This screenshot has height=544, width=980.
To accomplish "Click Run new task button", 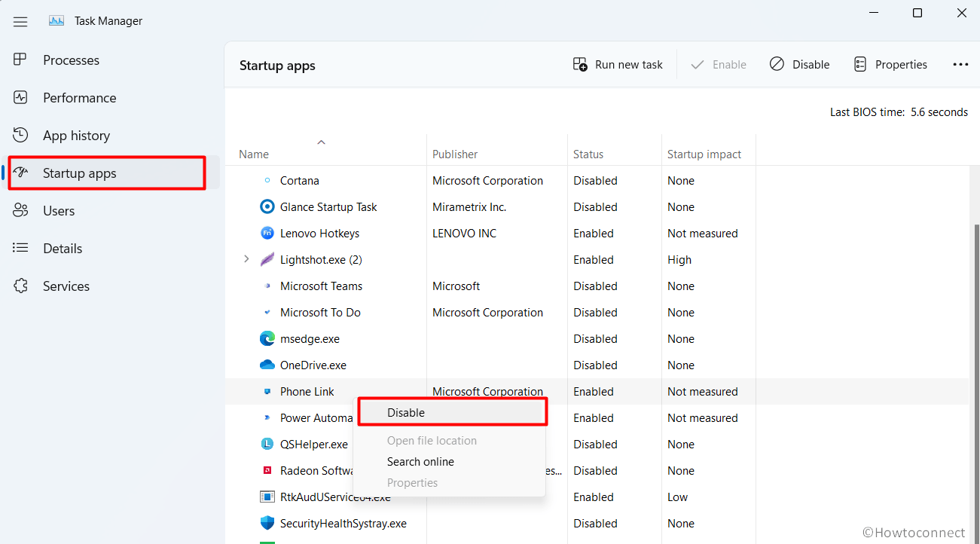I will tap(618, 65).
